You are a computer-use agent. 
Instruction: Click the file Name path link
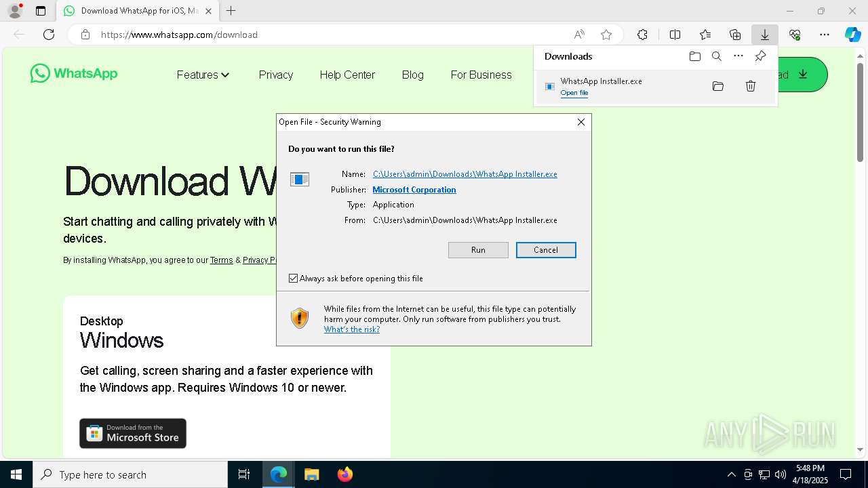point(465,174)
